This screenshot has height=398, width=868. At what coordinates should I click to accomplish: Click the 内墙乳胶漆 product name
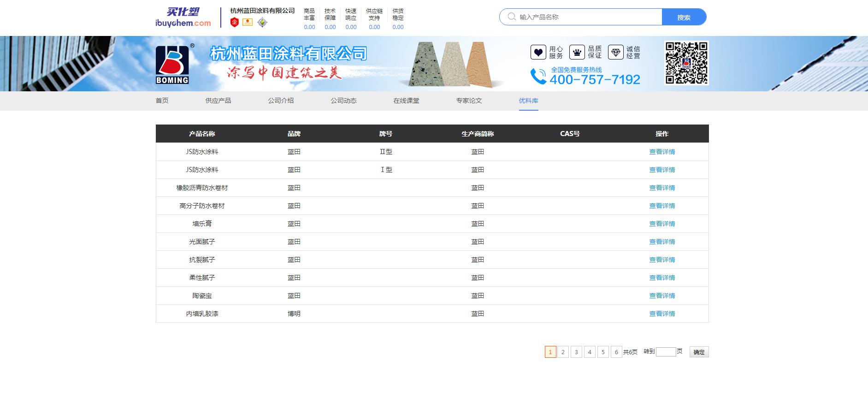click(202, 314)
